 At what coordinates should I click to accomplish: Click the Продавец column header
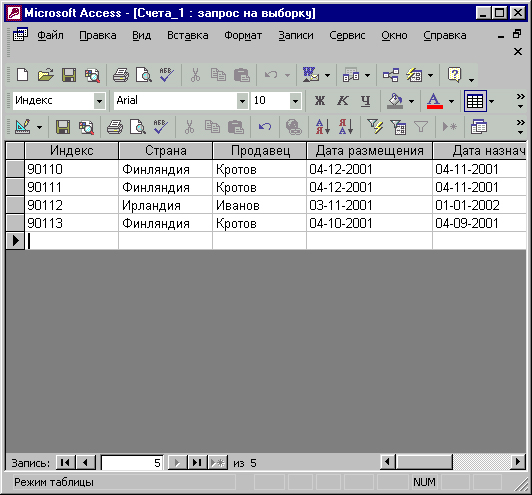pyautogui.click(x=260, y=151)
